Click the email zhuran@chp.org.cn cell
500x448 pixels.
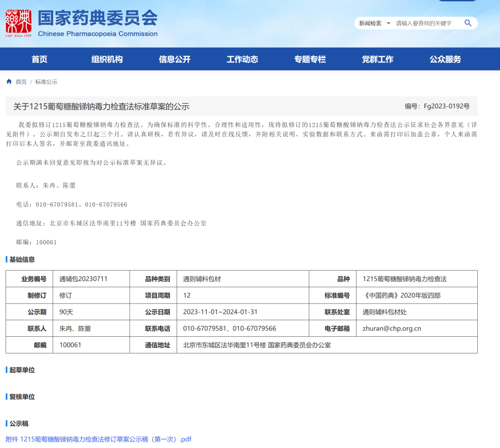coord(417,328)
